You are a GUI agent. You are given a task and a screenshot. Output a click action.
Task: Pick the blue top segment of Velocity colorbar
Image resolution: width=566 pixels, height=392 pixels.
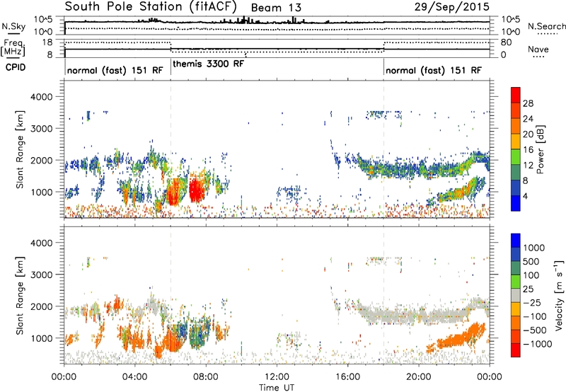[516, 241]
